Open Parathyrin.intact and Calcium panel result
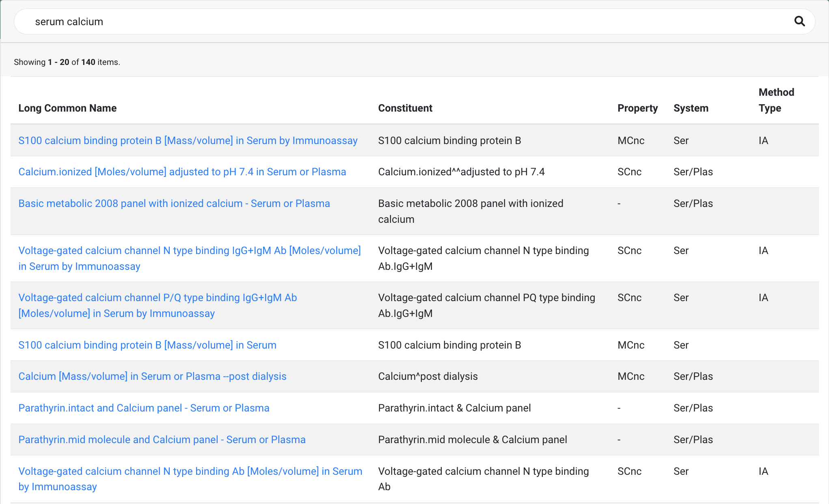The width and height of the screenshot is (829, 504). tap(144, 408)
